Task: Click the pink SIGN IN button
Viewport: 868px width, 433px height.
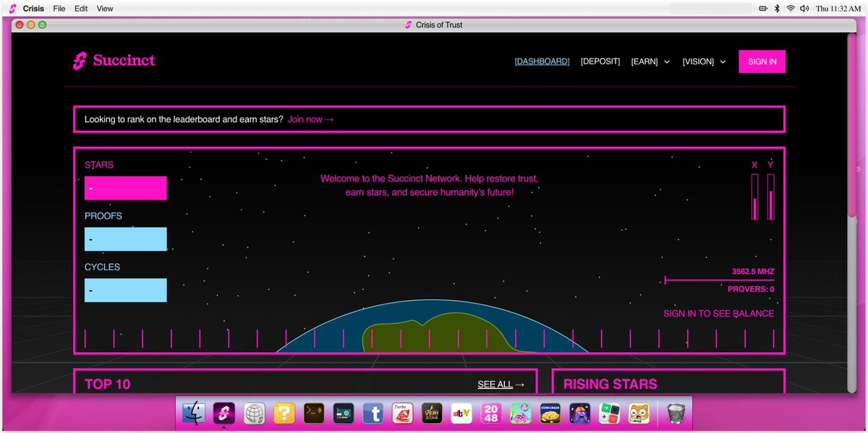Action: click(x=762, y=61)
